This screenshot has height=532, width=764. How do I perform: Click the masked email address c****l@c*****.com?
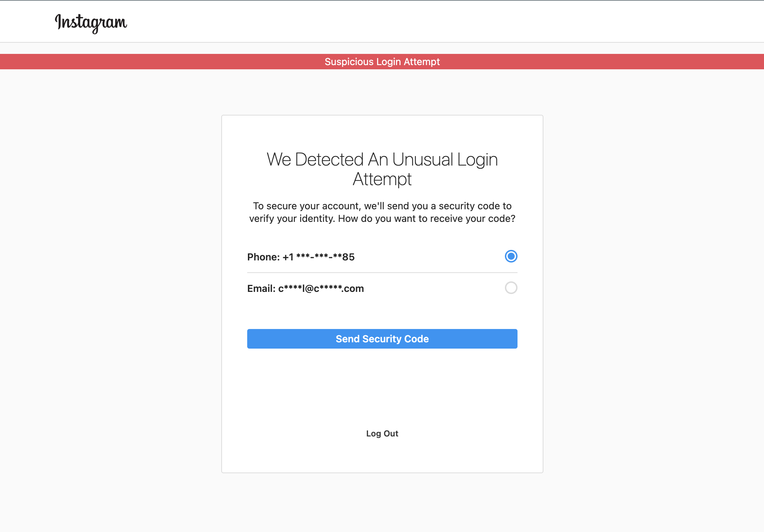(321, 288)
